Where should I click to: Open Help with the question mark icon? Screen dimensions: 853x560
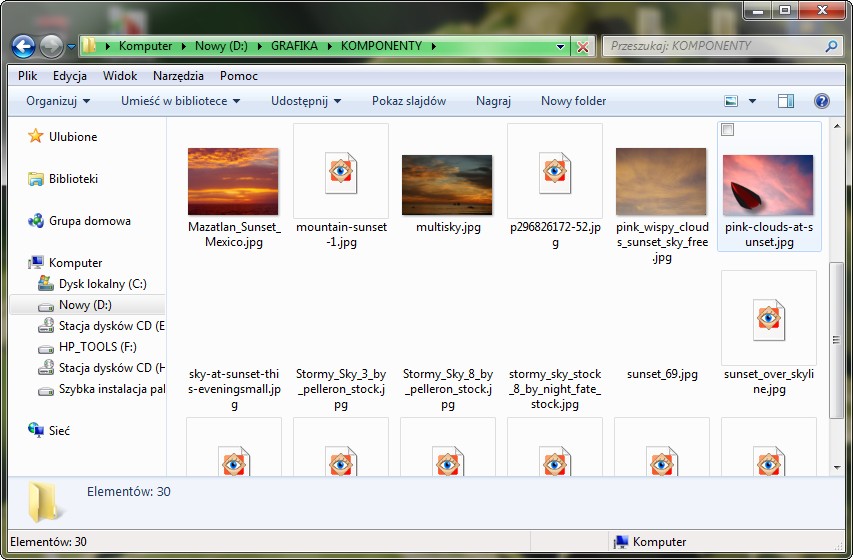click(821, 101)
